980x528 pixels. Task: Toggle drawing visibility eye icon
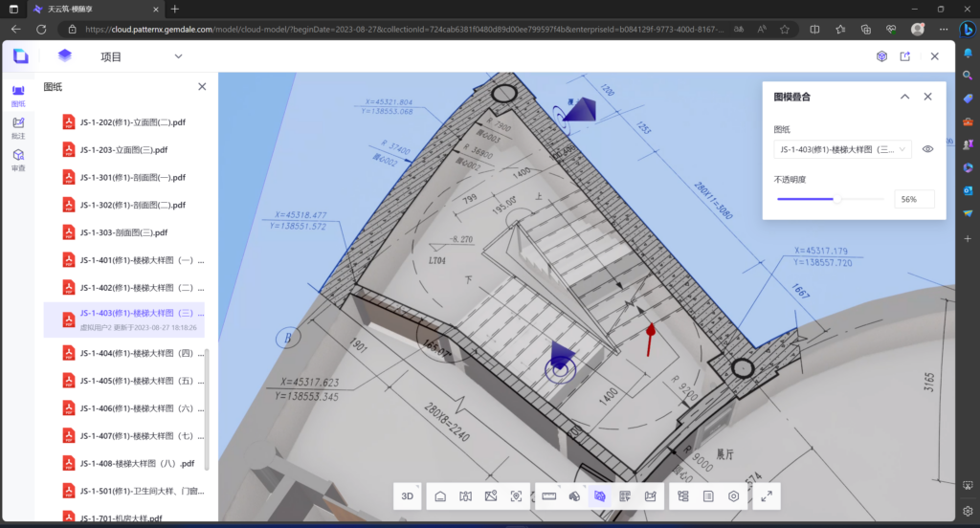(927, 149)
